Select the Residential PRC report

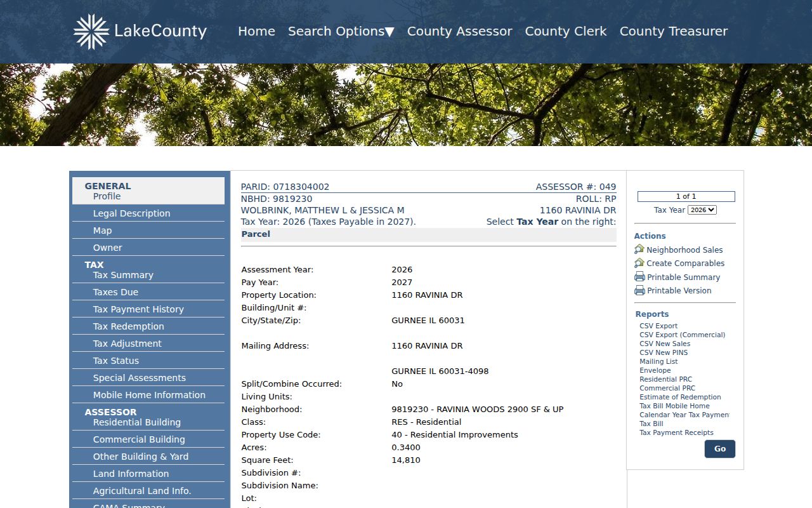[665, 379]
